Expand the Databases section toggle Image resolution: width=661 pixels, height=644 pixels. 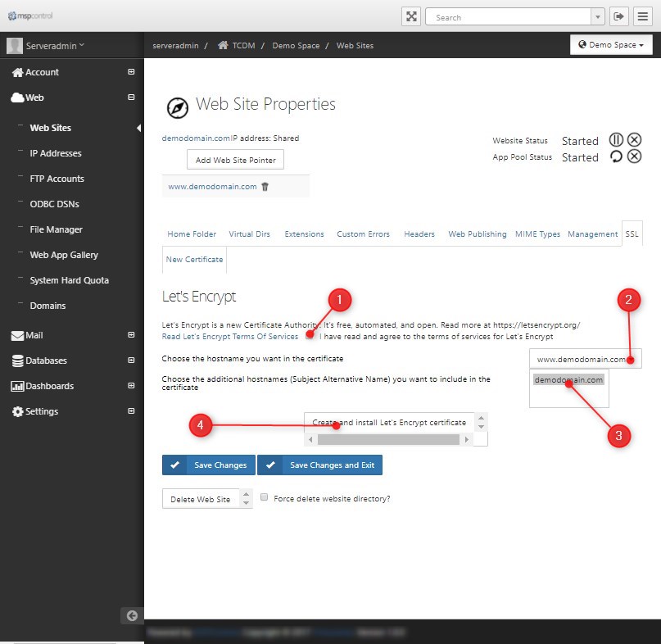131,361
